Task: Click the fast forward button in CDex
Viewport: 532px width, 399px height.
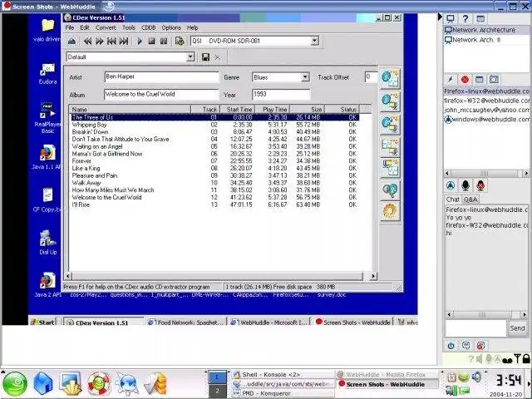Action: (100, 42)
